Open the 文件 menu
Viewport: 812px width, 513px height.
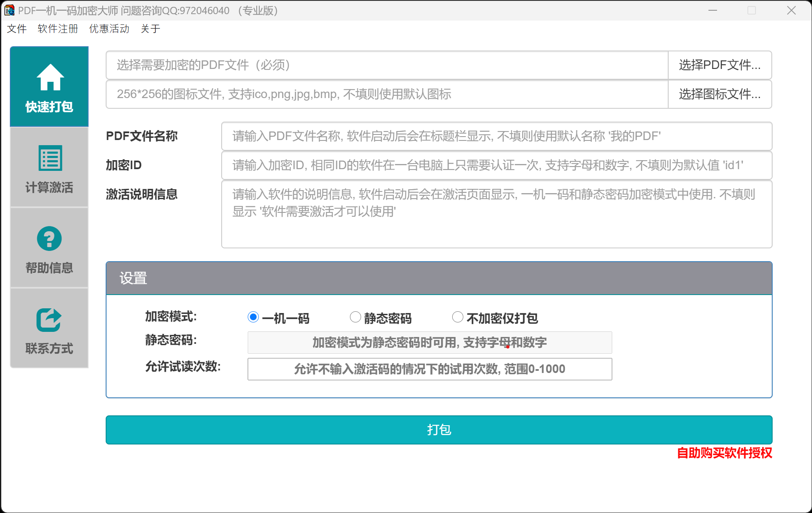pyautogui.click(x=17, y=28)
